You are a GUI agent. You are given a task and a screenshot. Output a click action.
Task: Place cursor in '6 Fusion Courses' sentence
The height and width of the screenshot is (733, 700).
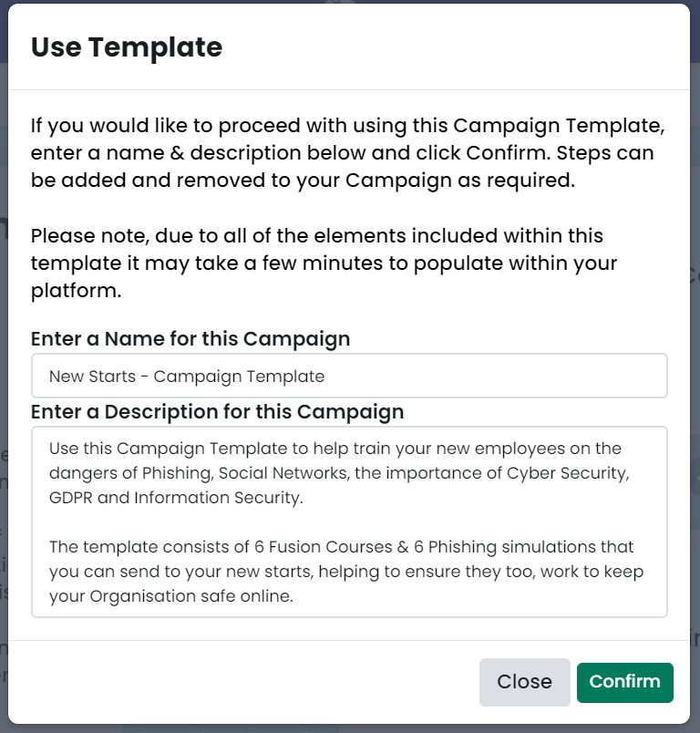point(341,547)
